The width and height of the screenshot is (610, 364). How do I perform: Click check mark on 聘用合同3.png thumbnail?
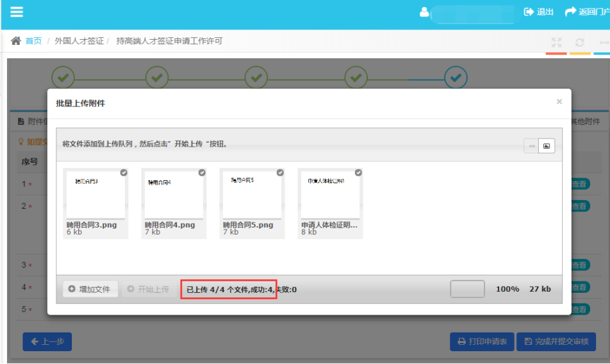point(124,172)
